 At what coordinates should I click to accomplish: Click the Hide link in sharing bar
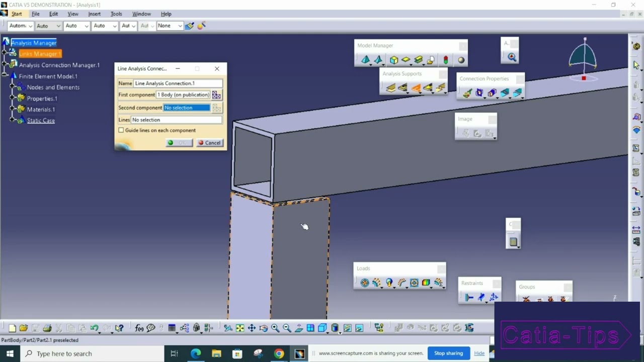(479, 353)
